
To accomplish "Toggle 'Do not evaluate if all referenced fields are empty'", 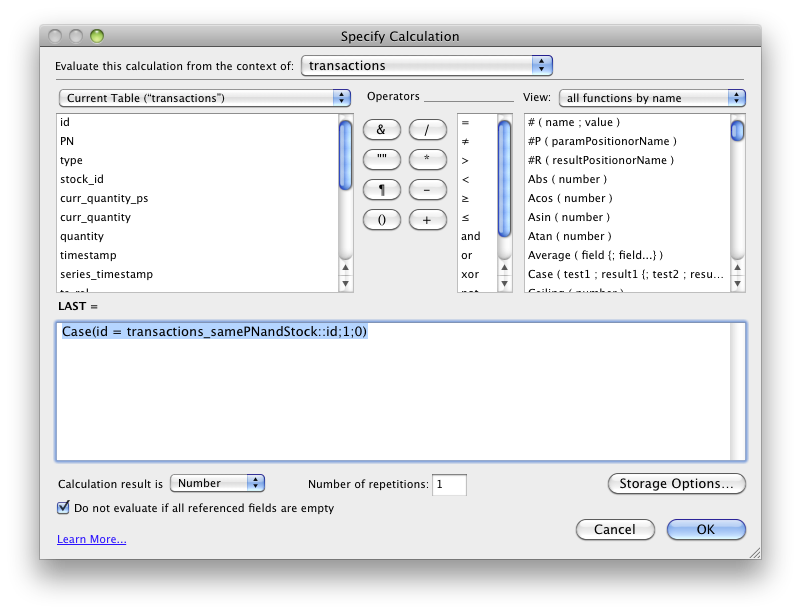I will (63, 507).
